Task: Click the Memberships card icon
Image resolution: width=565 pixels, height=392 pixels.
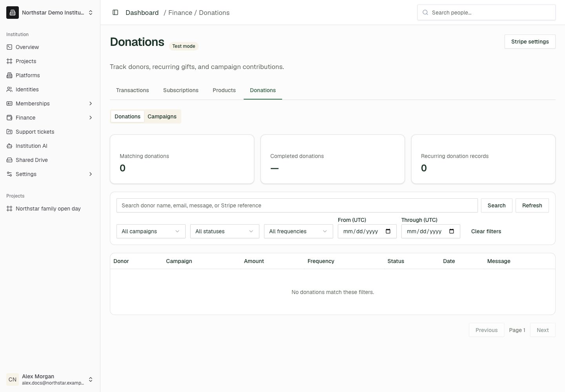Action: (x=9, y=103)
